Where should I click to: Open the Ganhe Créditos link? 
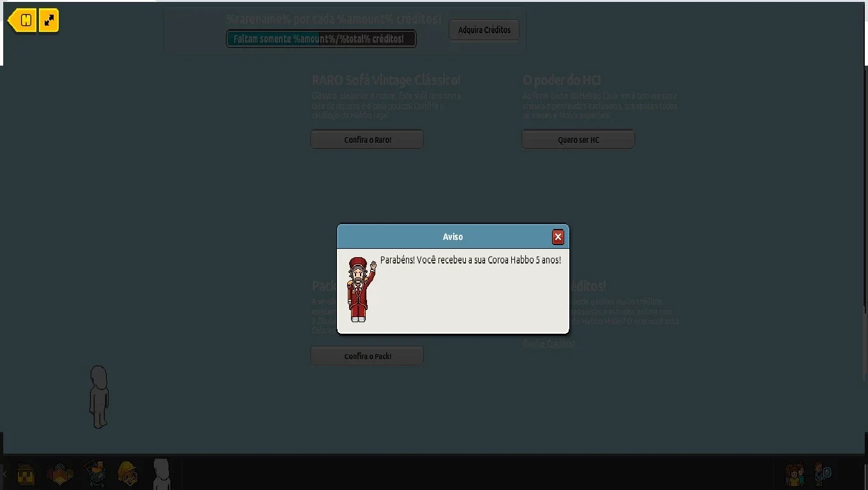click(x=549, y=343)
